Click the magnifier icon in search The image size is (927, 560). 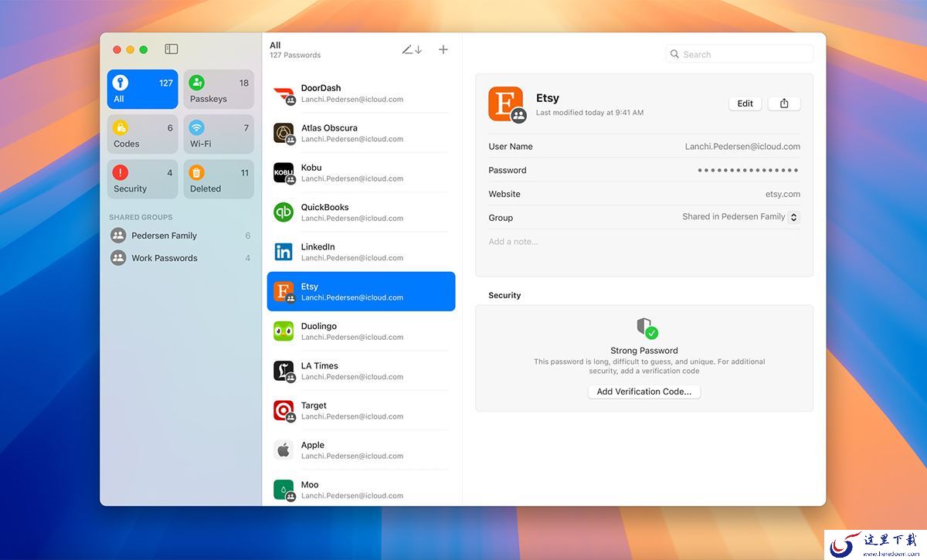point(674,54)
